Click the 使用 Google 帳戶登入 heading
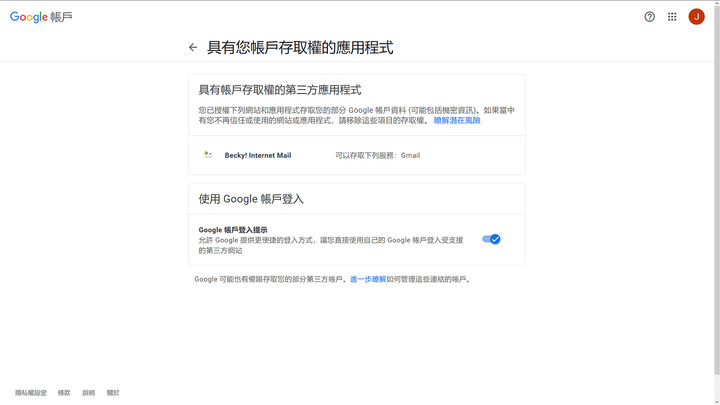Viewport: 720px width, 405px height. [x=251, y=199]
